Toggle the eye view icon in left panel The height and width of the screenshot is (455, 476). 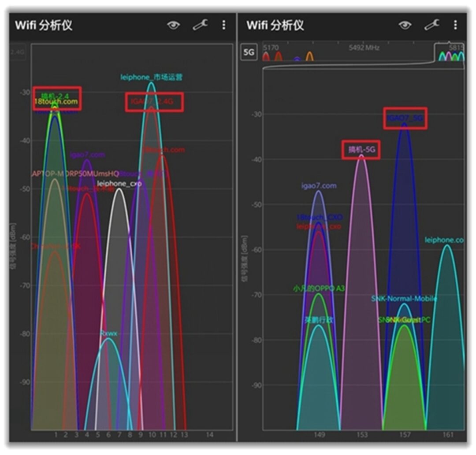click(173, 25)
